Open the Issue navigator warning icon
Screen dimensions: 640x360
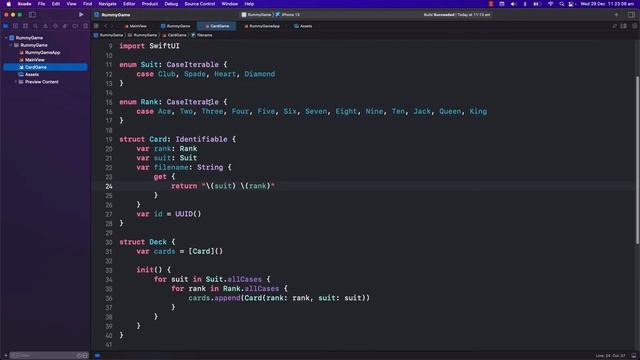[x=45, y=26]
